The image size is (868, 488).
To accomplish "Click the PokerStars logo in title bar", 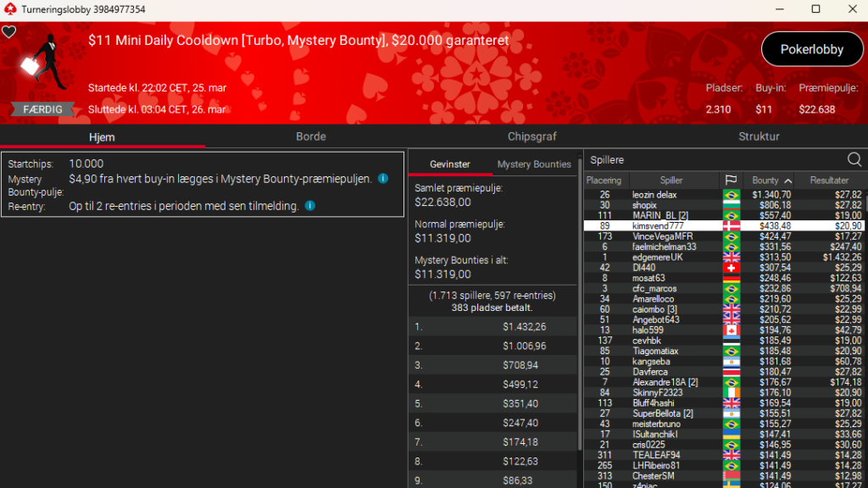I will point(8,8).
